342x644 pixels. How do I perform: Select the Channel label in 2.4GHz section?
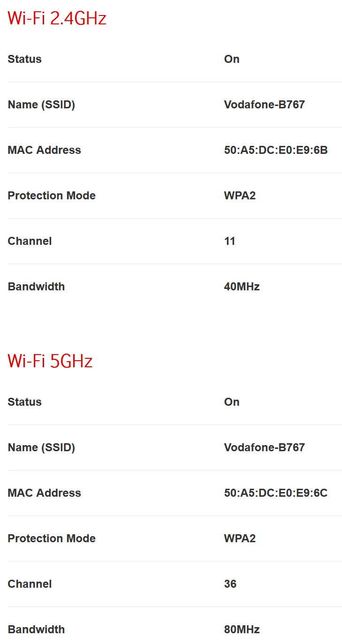[x=30, y=241]
